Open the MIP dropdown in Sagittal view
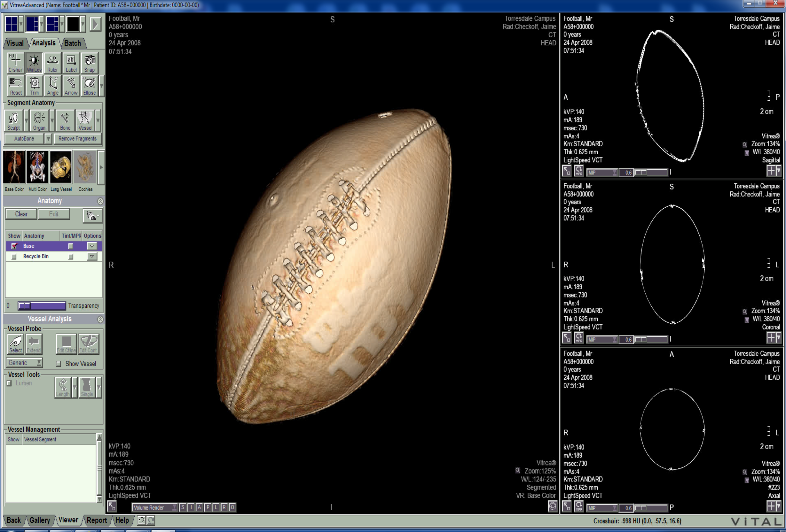 point(602,172)
